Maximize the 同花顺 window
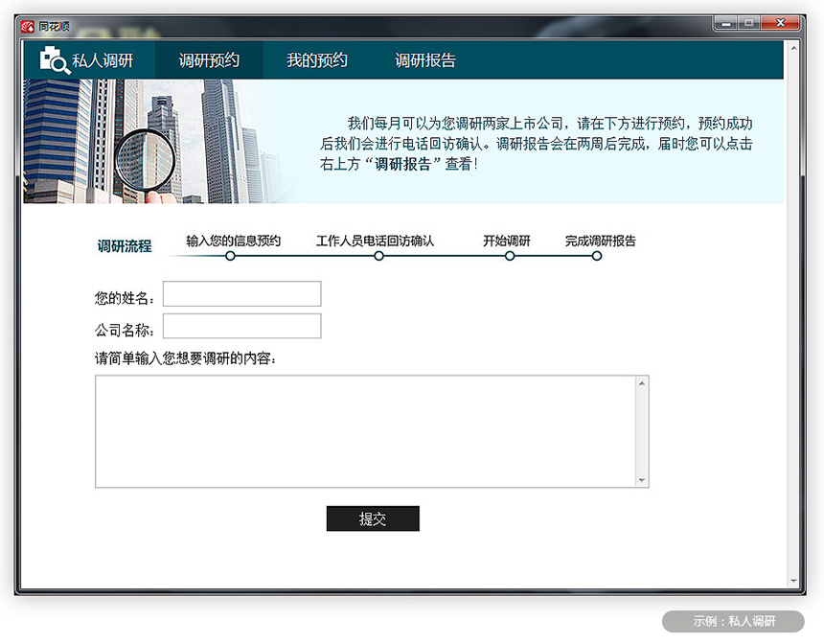The height and width of the screenshot is (644, 824). click(749, 23)
